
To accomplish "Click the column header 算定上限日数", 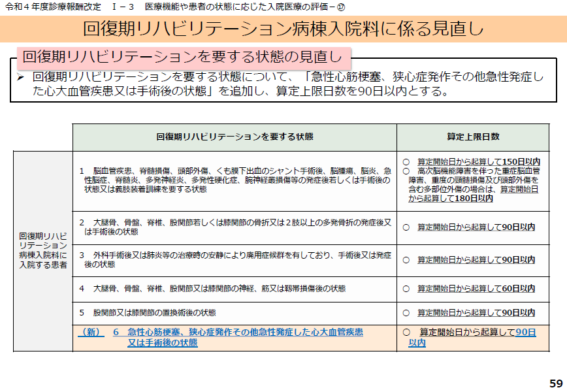I will [472, 137].
